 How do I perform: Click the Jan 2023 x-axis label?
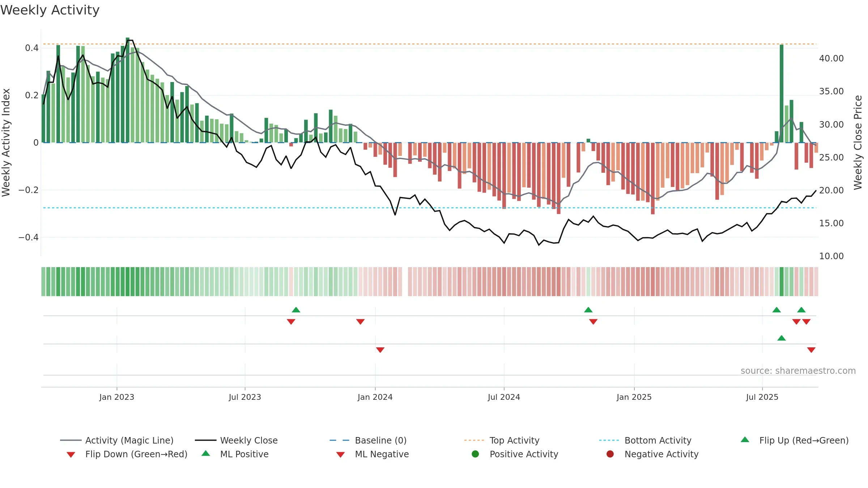(117, 397)
